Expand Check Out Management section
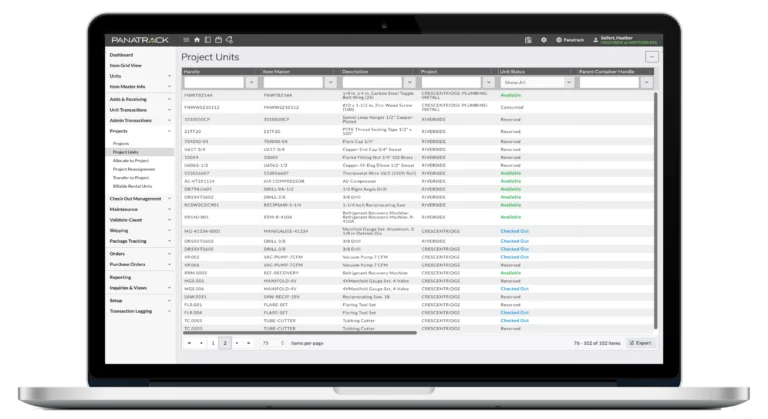Viewport: 768px width, 419px height. 140,199
